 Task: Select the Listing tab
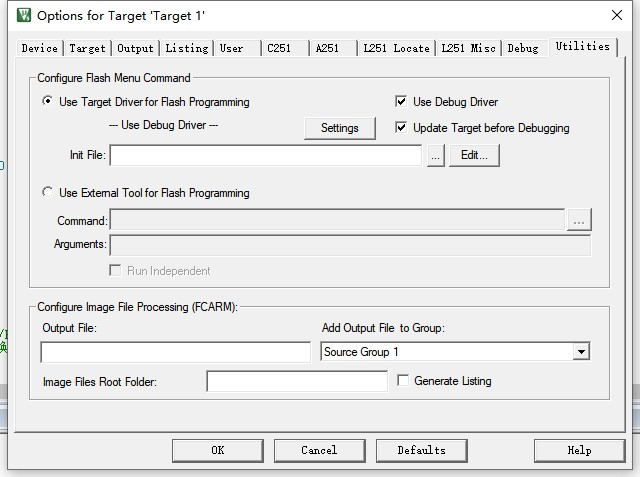(187, 48)
